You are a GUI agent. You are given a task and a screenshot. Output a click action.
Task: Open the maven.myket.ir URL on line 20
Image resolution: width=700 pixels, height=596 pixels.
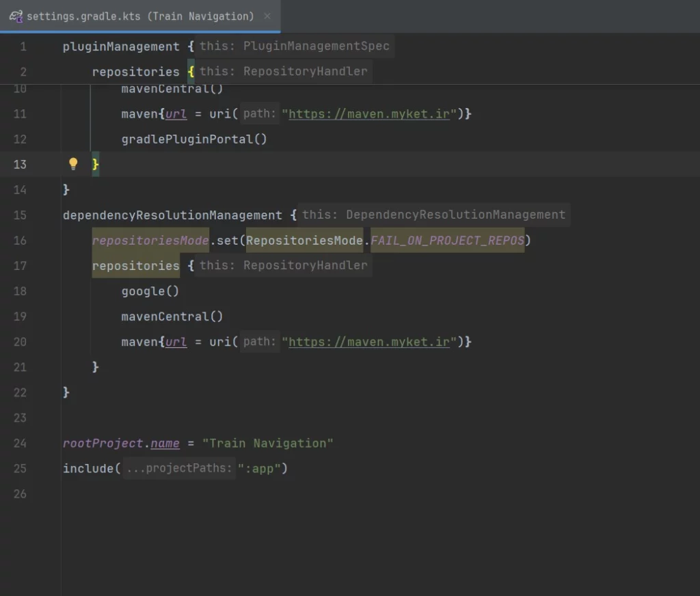tap(369, 342)
